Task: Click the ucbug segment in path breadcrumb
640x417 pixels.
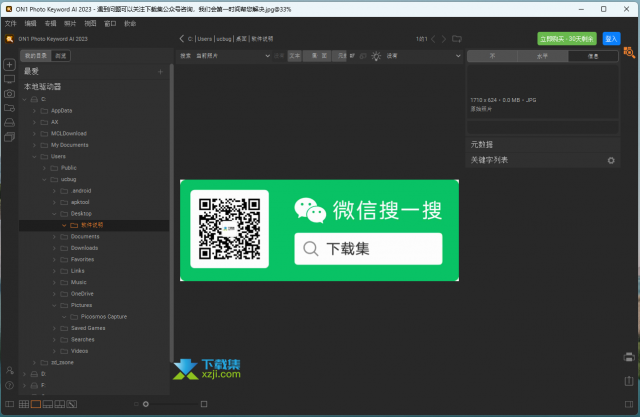Action: pos(224,39)
